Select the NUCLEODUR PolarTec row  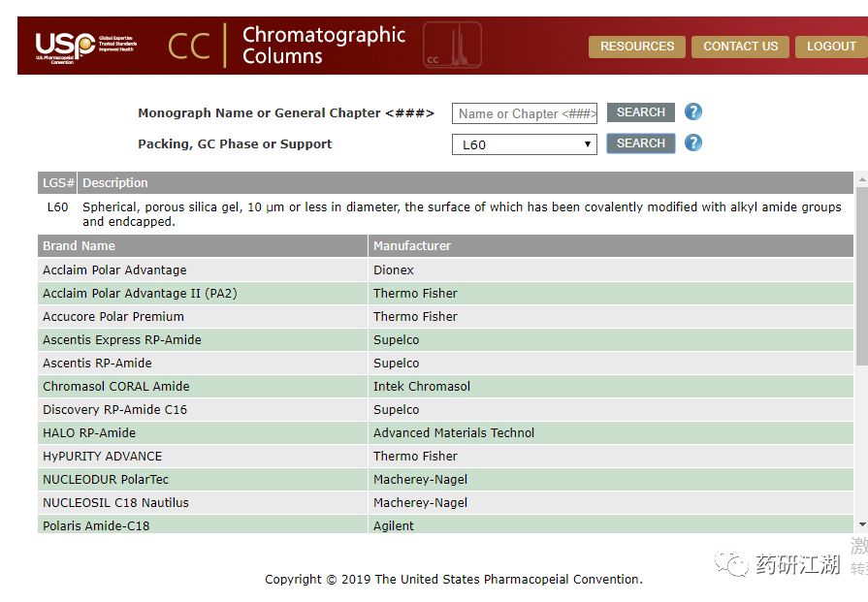445,479
